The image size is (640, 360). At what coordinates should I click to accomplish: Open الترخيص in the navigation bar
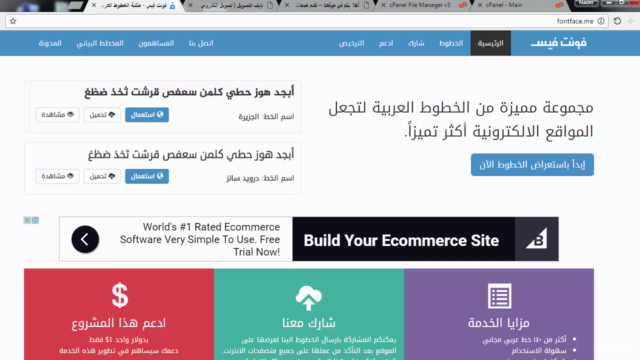point(351,43)
